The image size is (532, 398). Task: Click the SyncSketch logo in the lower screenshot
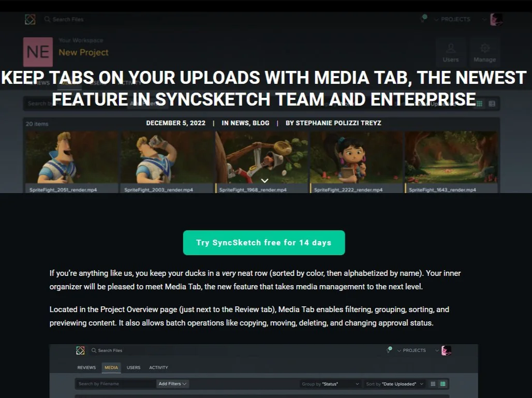click(80, 350)
